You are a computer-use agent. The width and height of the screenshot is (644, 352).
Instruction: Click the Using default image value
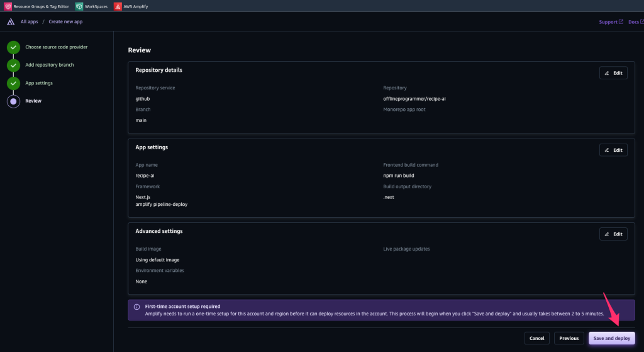tap(157, 260)
